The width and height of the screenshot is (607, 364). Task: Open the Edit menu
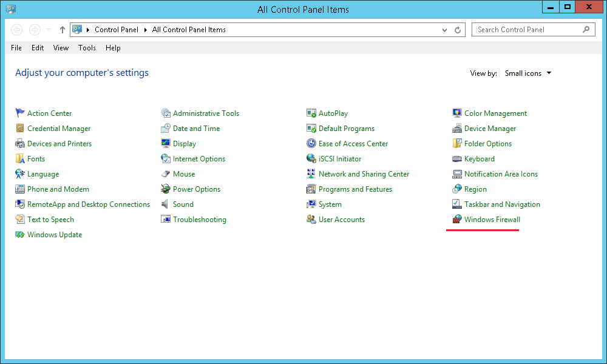point(38,47)
